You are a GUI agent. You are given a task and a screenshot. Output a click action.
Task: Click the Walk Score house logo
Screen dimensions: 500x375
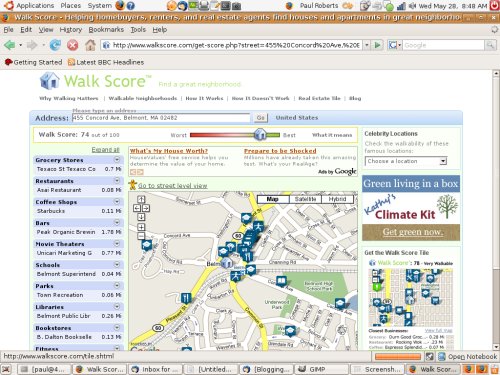(x=49, y=81)
